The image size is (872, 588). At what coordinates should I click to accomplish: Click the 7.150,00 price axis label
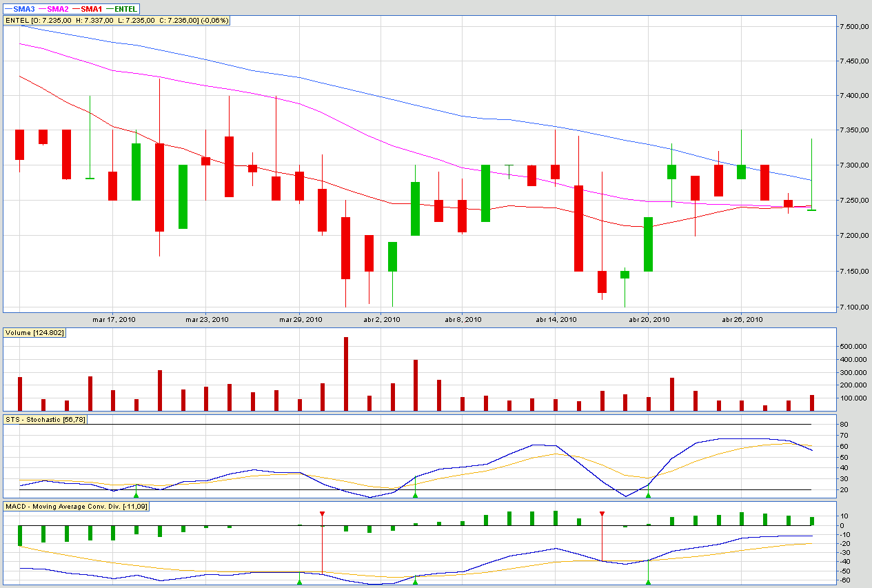pos(853,272)
